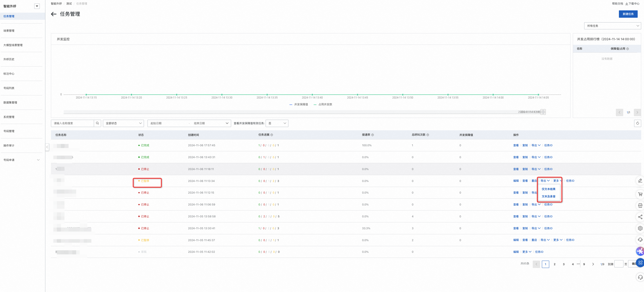Click 重启 in the 11:45:37 task row
Image resolution: width=644 pixels, height=292 pixels.
tap(534, 240)
